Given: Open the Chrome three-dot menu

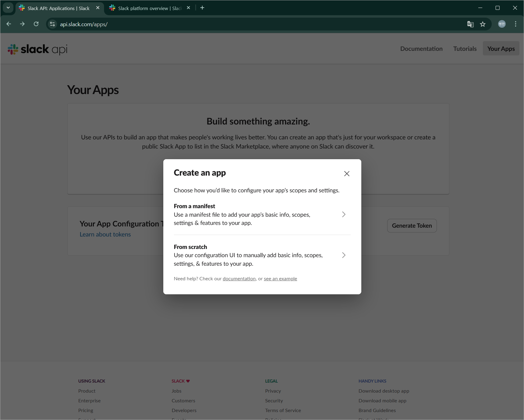Looking at the screenshot, I should point(515,24).
